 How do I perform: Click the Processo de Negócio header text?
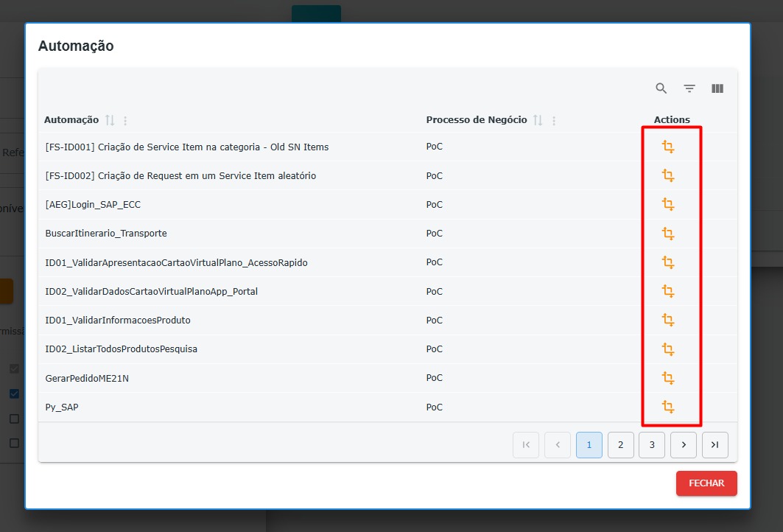(x=477, y=120)
